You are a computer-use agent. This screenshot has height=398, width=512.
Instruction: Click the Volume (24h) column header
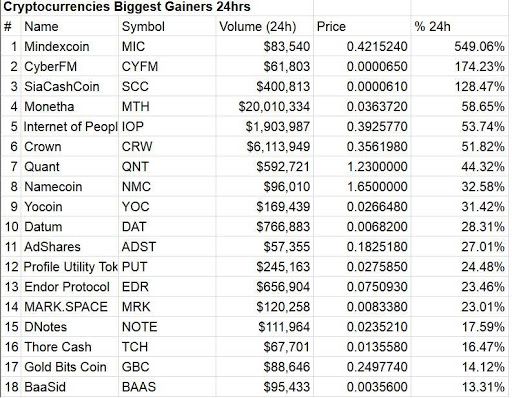pos(264,26)
